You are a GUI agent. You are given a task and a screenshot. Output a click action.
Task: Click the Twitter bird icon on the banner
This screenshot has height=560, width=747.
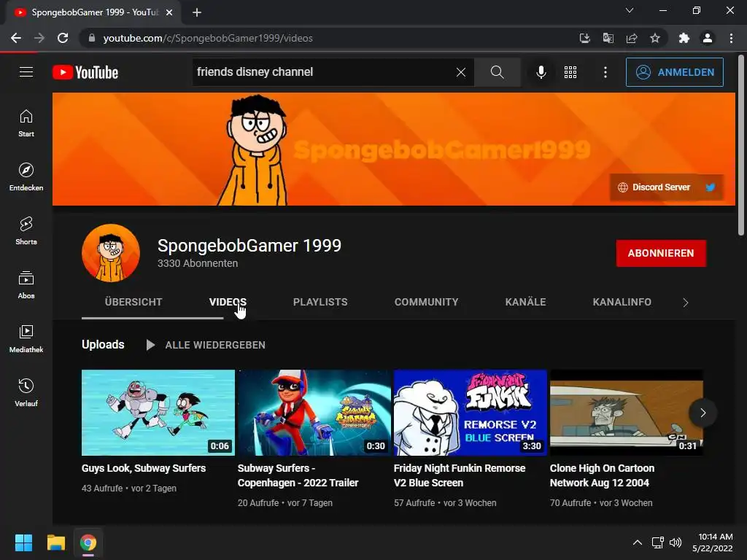click(710, 187)
